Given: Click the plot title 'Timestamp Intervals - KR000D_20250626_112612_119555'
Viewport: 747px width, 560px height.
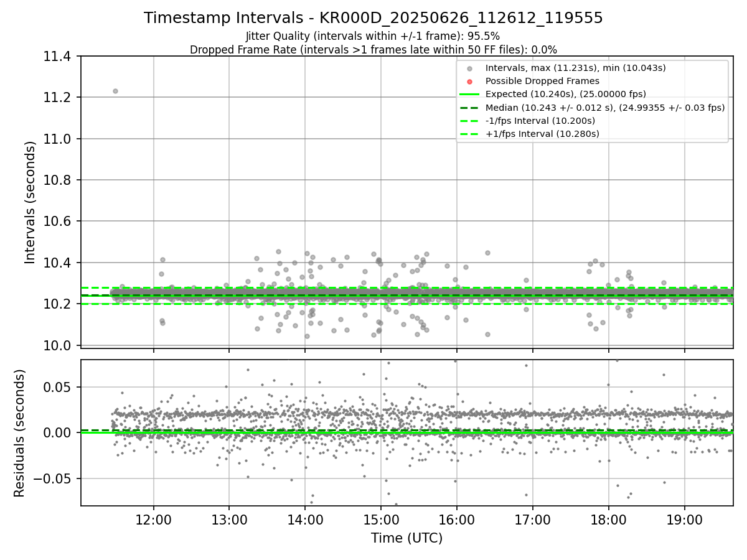Looking at the screenshot, I should (374, 18).
